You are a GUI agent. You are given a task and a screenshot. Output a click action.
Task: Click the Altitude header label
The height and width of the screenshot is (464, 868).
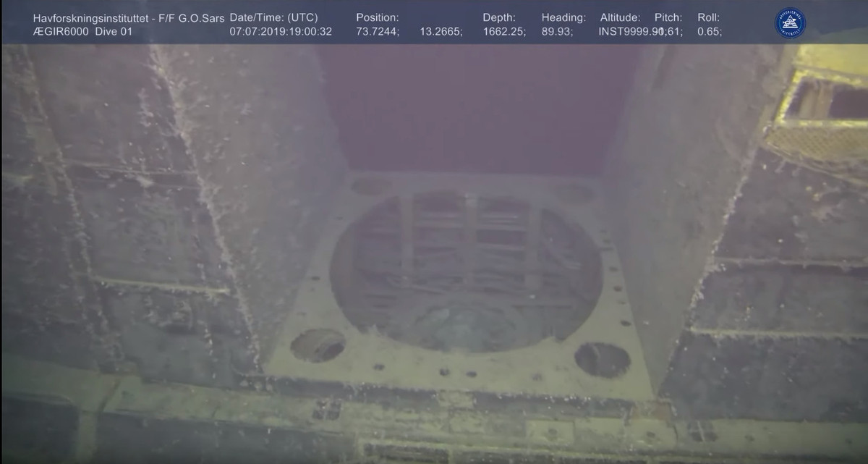620,17
